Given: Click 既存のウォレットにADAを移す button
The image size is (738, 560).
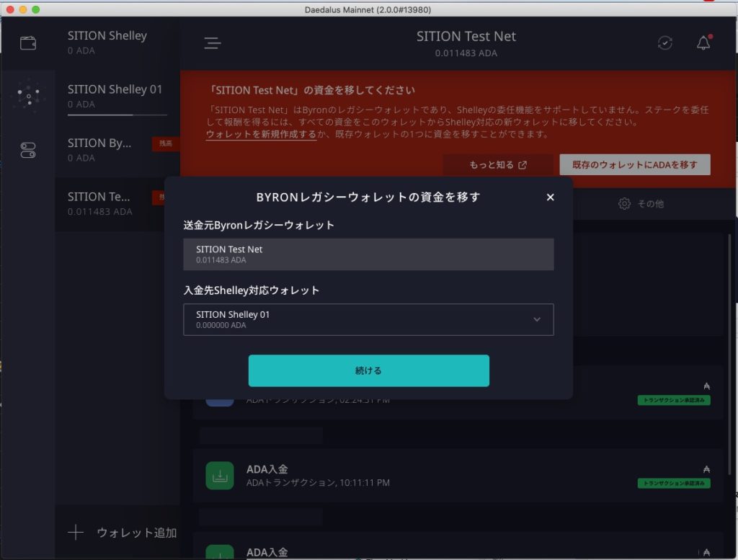Looking at the screenshot, I should point(634,165).
